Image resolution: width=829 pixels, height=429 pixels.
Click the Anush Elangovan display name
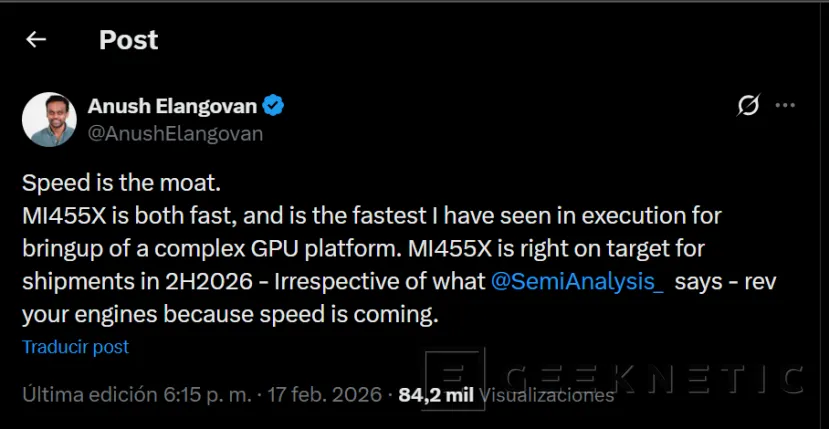173,106
